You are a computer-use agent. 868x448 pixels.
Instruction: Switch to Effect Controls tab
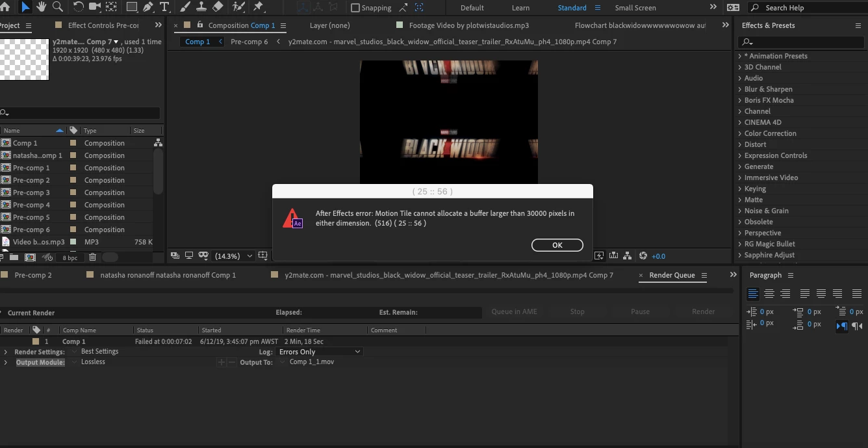103,25
